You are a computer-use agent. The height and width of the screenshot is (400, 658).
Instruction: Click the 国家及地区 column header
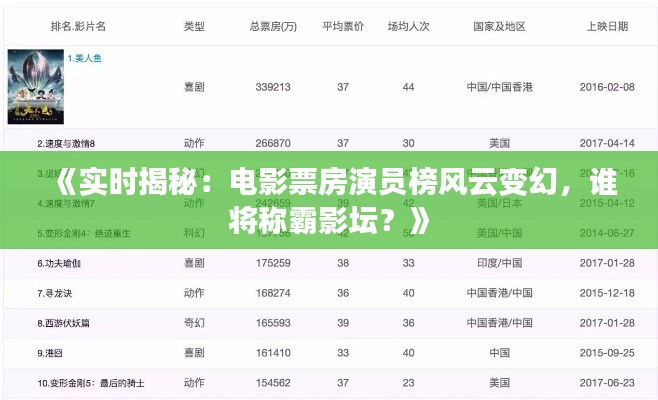click(499, 26)
